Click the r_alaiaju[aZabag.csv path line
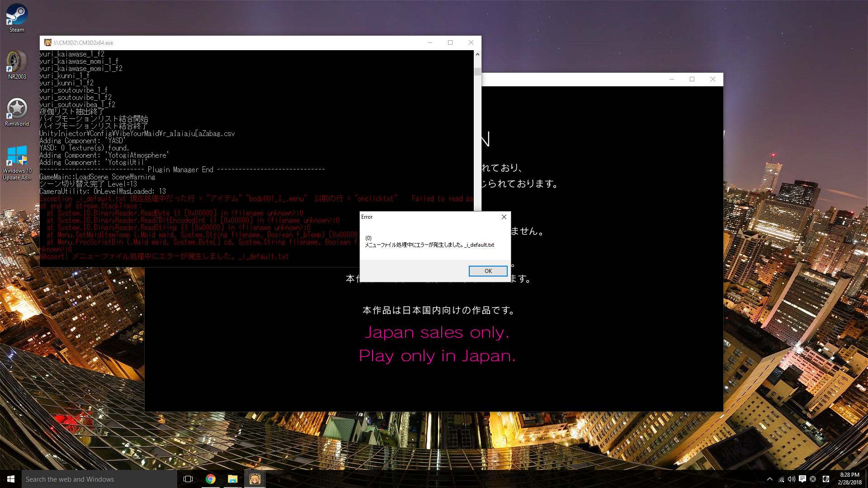Image resolution: width=868 pixels, height=488 pixels. pyautogui.click(x=137, y=133)
